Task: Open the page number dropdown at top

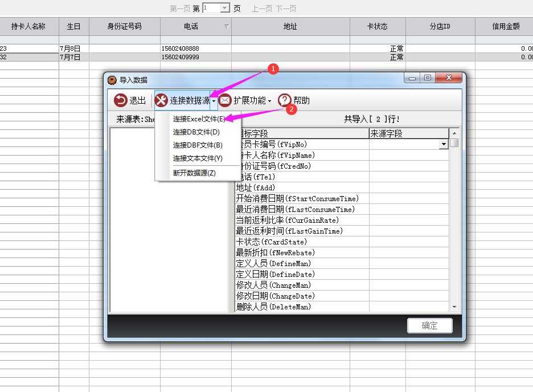Action: [x=225, y=8]
